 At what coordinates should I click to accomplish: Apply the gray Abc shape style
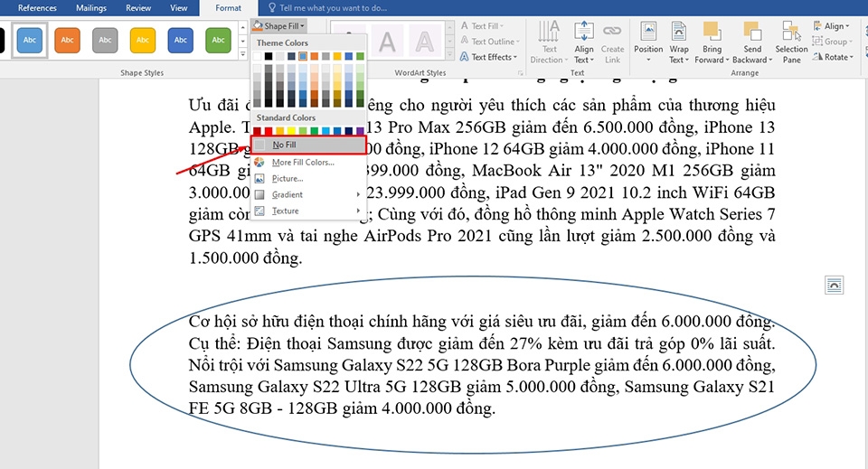(x=105, y=40)
